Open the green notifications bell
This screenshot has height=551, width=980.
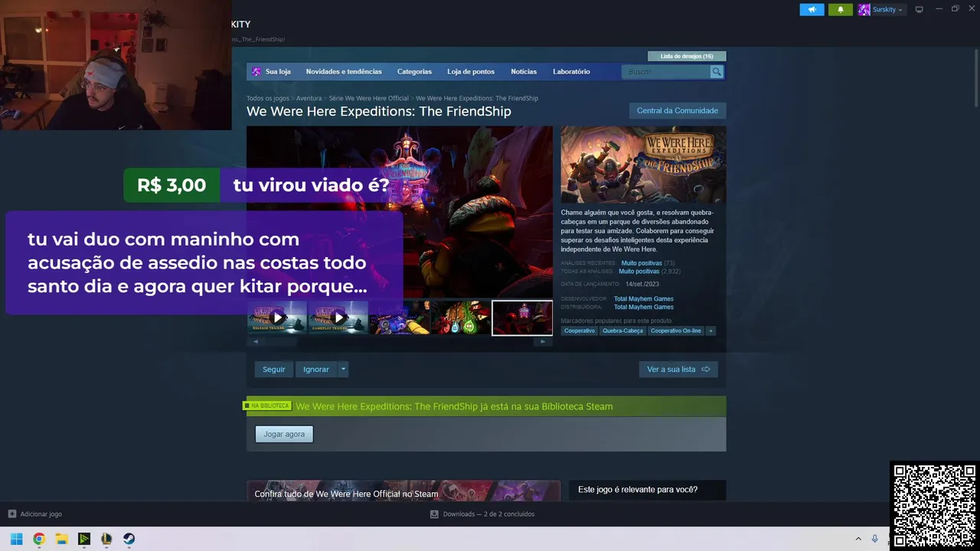click(840, 9)
